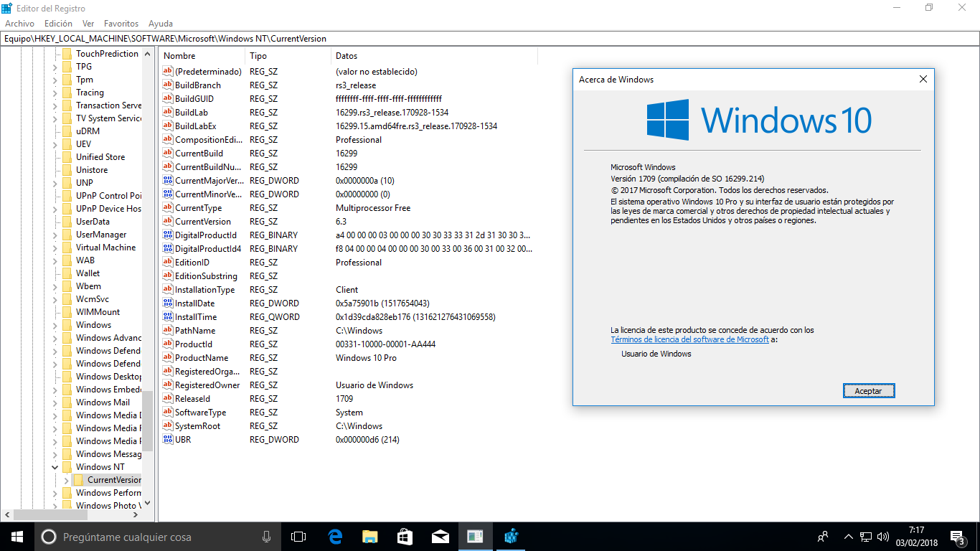Click Aceptar in Acerca de Windows

868,391
